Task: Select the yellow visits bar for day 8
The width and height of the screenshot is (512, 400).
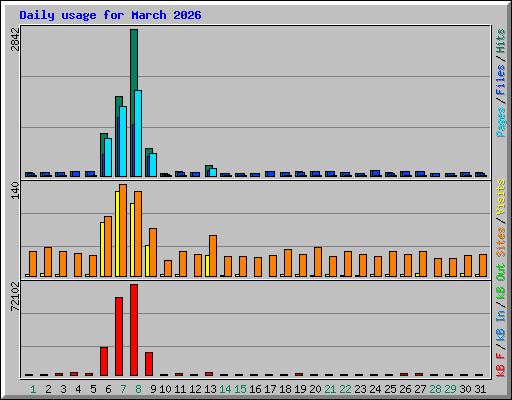Action: (132, 240)
